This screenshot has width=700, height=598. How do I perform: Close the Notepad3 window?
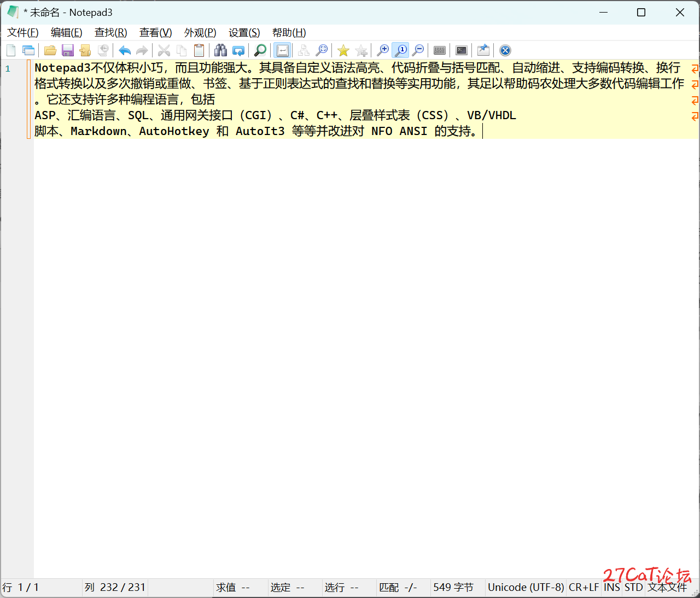pos(680,12)
